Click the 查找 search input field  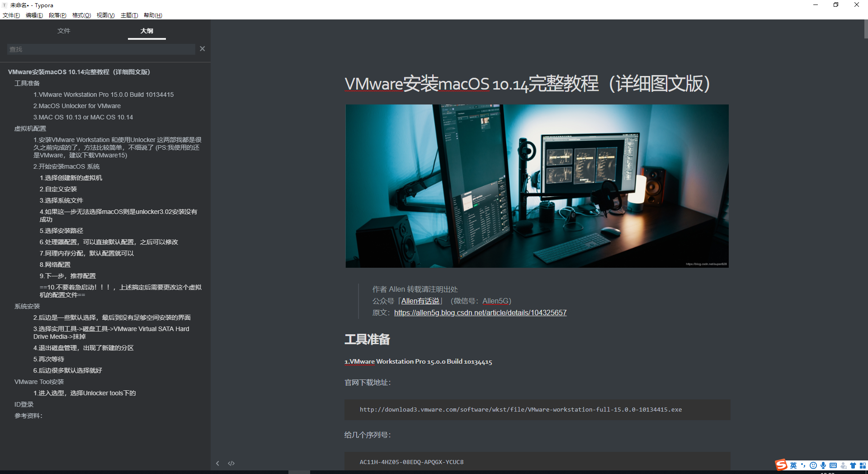pyautogui.click(x=101, y=49)
